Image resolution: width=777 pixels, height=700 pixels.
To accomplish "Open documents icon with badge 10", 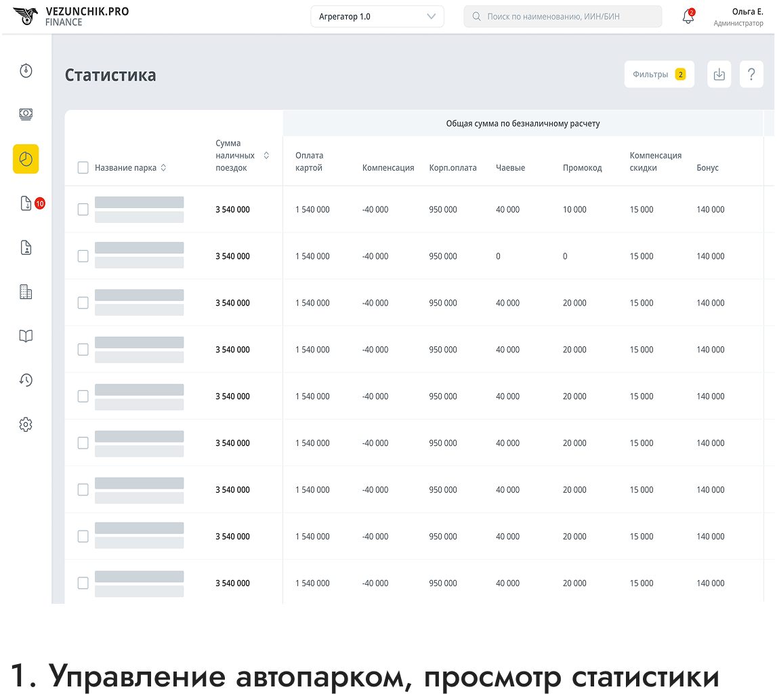I will 26,203.
